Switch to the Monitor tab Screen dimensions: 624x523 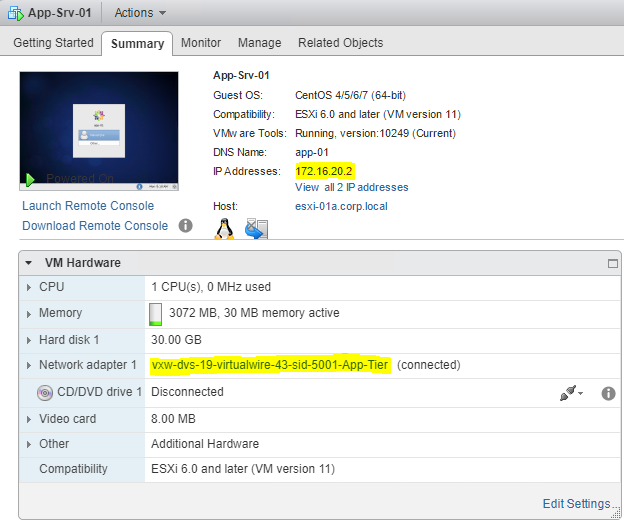pos(201,43)
